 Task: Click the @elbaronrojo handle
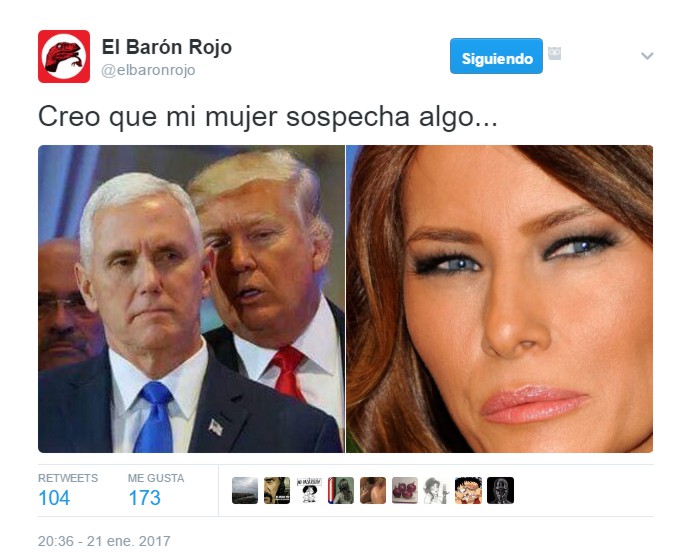click(148, 70)
